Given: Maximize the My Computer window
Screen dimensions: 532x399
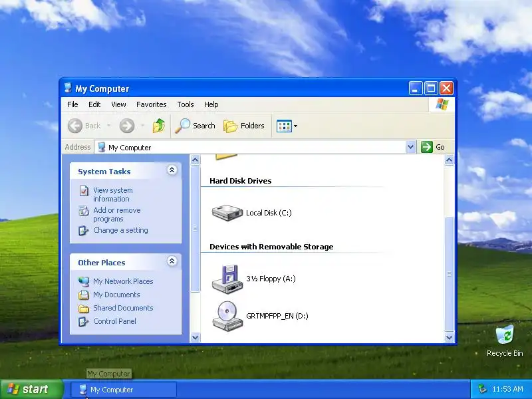Looking at the screenshot, I should 431,88.
